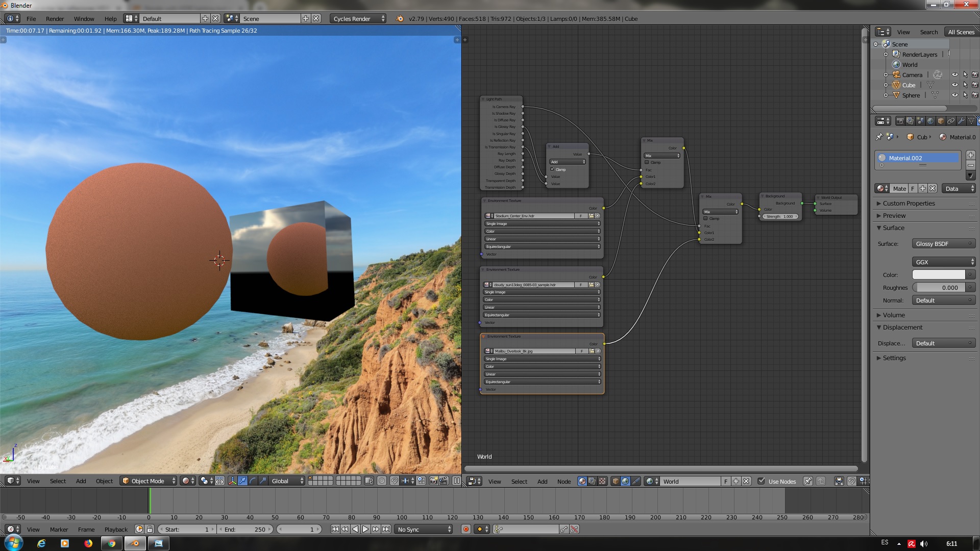Open the Modifiers wrench tab
The width and height of the screenshot is (980, 551).
point(961,121)
